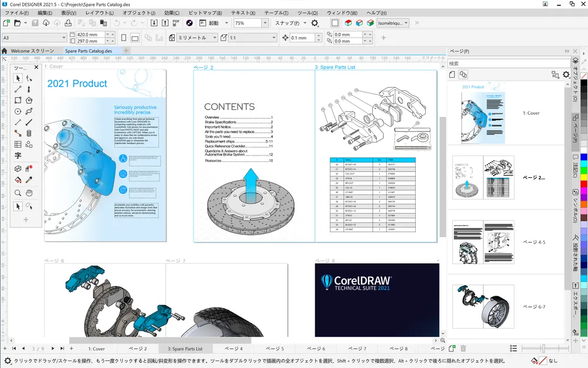Open Options gear in standard toolbar

315,23
